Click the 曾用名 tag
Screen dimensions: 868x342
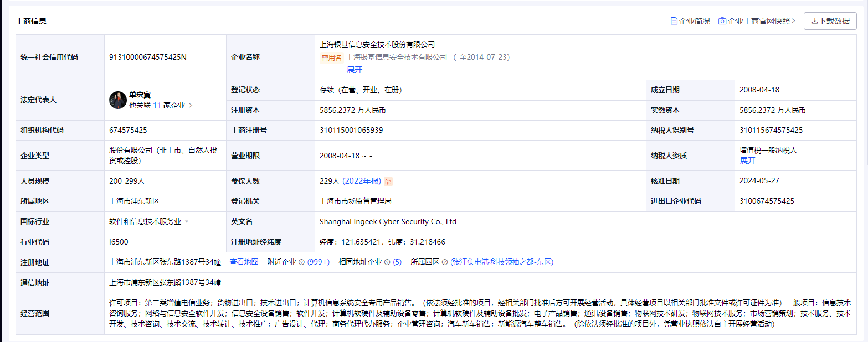pos(332,57)
